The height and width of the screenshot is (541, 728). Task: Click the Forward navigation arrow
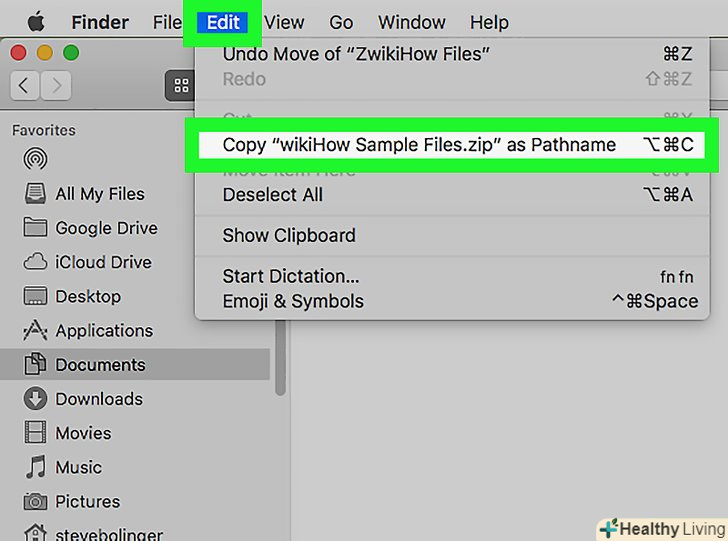coord(56,85)
